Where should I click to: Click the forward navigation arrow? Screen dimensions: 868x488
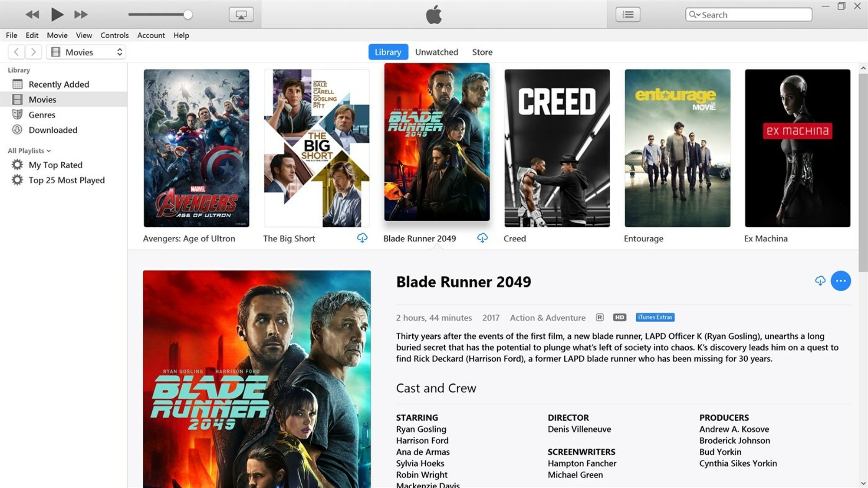pyautogui.click(x=34, y=51)
